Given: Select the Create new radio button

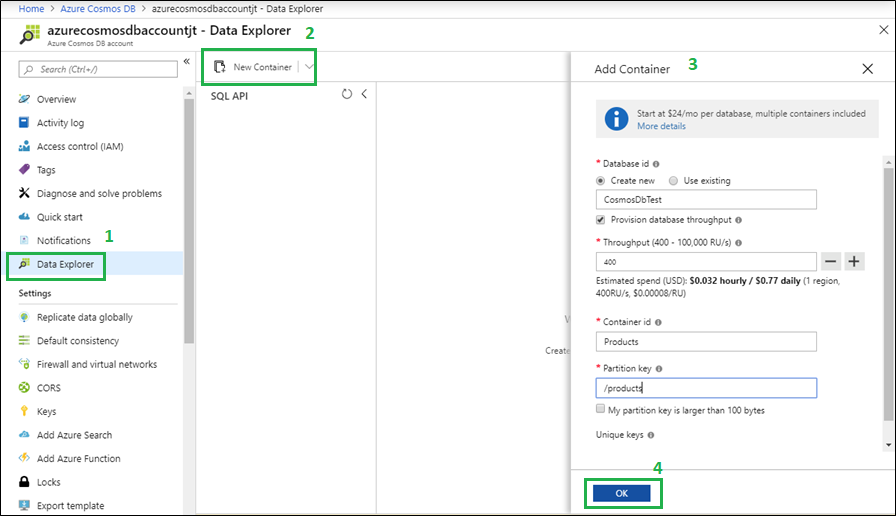Looking at the screenshot, I should [601, 181].
